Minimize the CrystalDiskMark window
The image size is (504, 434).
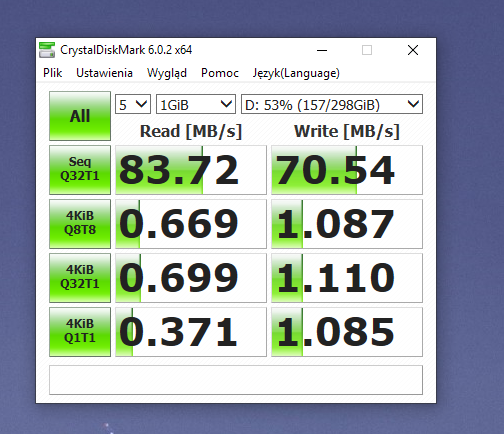[x=322, y=50]
